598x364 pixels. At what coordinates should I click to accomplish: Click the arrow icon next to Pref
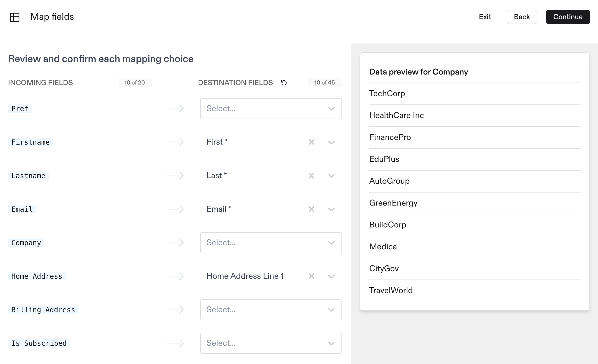(x=175, y=109)
